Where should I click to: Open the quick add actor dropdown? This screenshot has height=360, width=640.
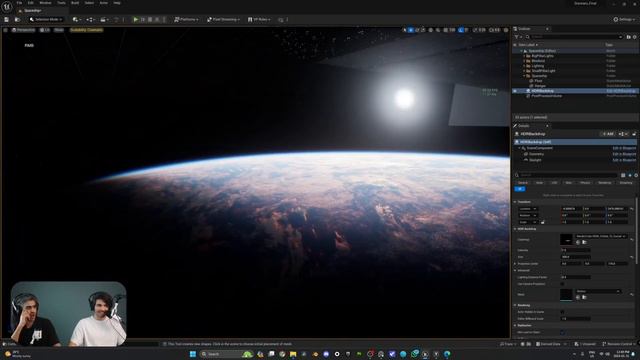tap(76, 19)
